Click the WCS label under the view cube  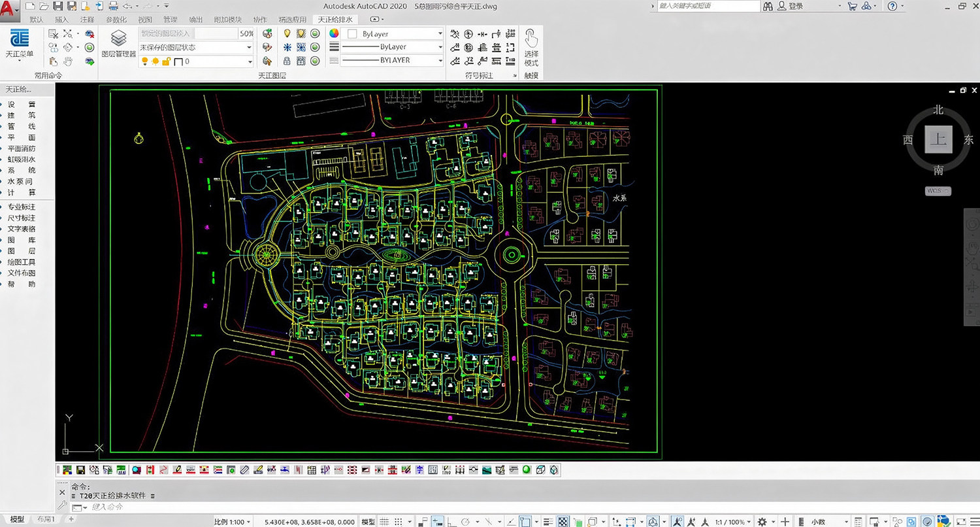[938, 191]
